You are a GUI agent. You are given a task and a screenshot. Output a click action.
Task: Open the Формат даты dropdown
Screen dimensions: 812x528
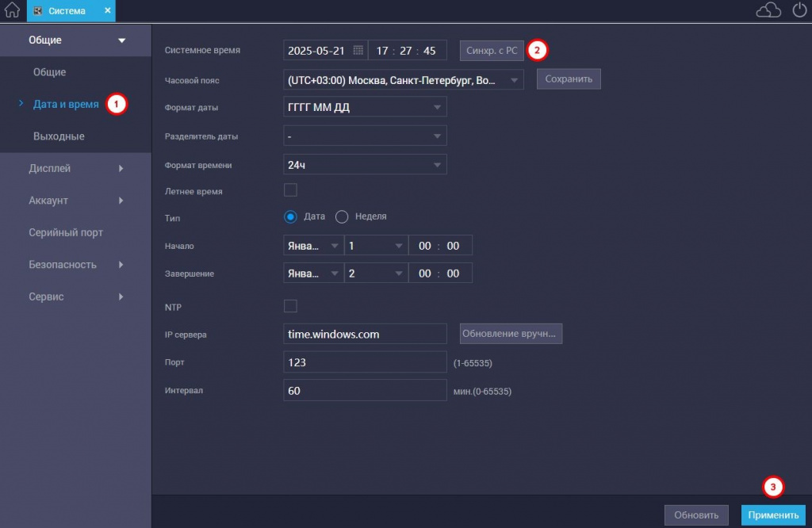tap(365, 107)
